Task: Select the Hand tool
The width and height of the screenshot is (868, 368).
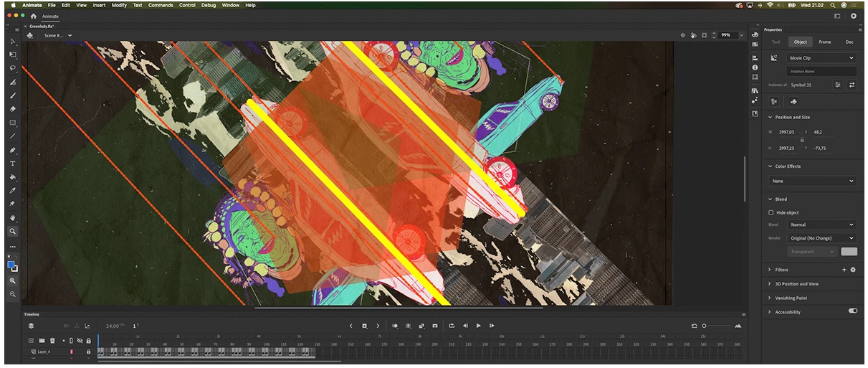Action: pos(13,218)
